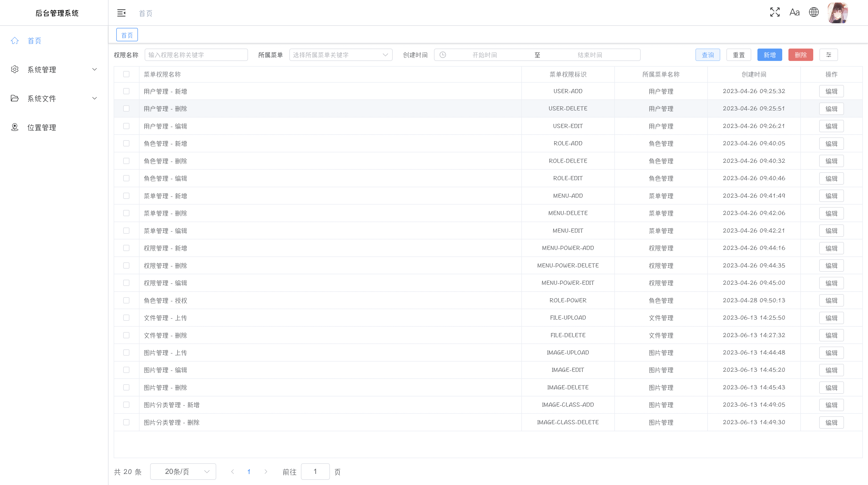Screen dimensions: 868x485
Task: Check the USER-DELETE row checkbox
Action: [x=126, y=108]
